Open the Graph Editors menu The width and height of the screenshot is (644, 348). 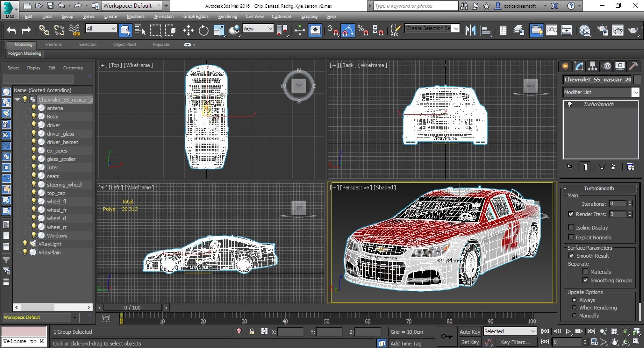pos(196,16)
